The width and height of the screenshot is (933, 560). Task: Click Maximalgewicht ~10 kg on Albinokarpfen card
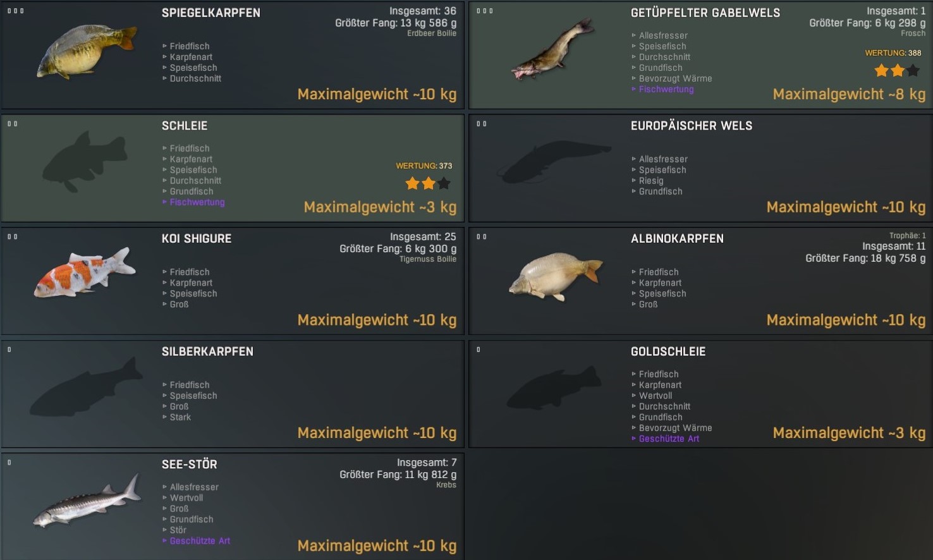[846, 320]
